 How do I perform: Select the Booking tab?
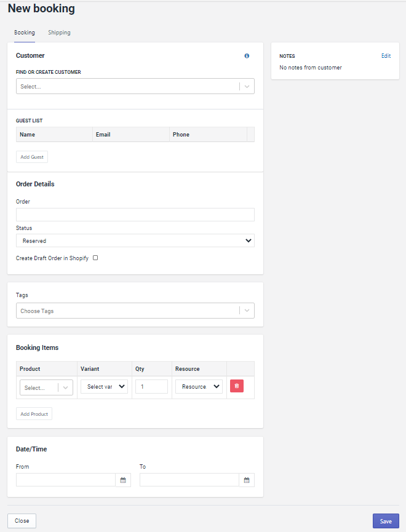tap(25, 33)
